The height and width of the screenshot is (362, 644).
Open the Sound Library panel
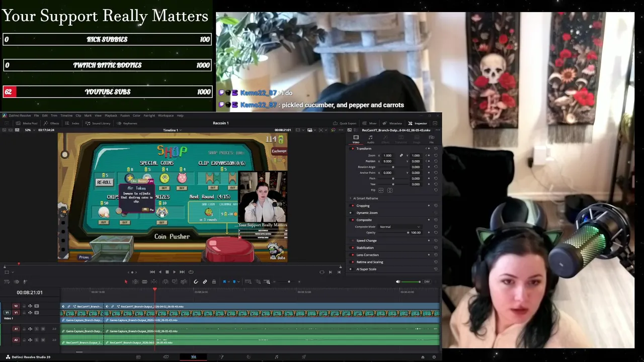point(98,123)
